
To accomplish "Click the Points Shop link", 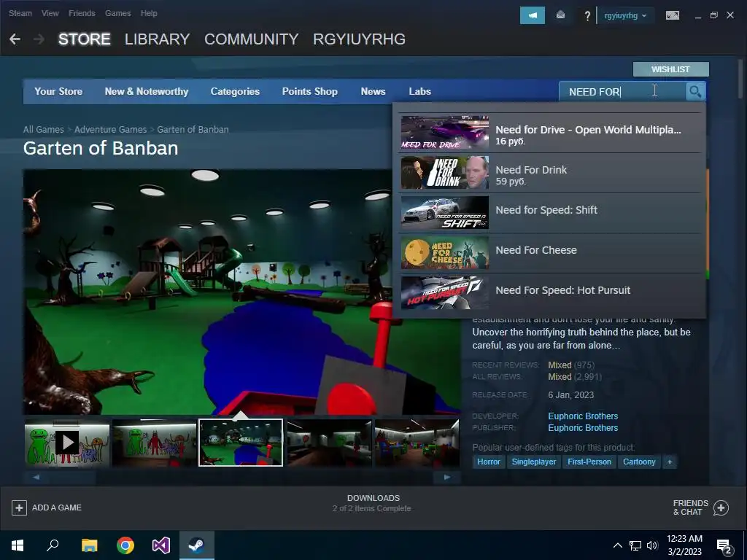I will click(x=309, y=91).
